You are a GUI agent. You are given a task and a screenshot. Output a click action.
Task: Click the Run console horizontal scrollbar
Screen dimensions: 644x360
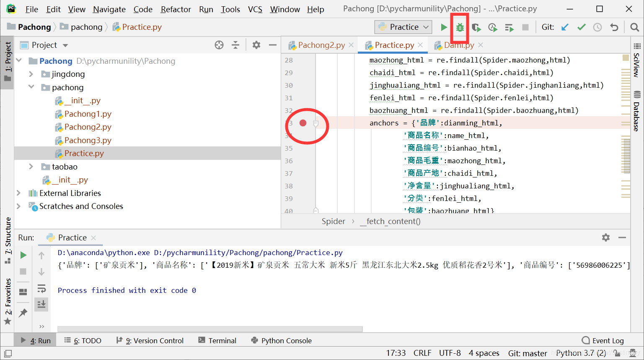tap(209, 329)
